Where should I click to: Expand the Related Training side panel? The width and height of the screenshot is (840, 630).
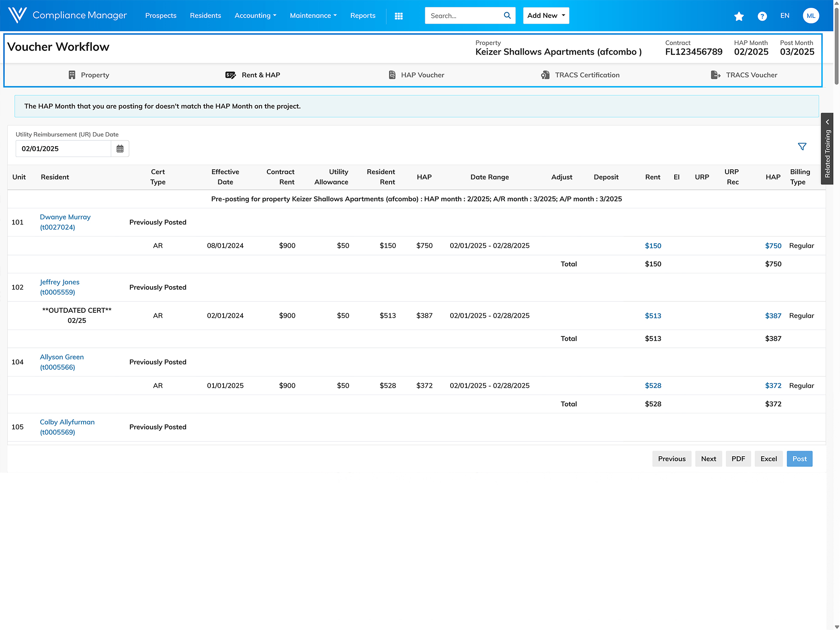827,149
